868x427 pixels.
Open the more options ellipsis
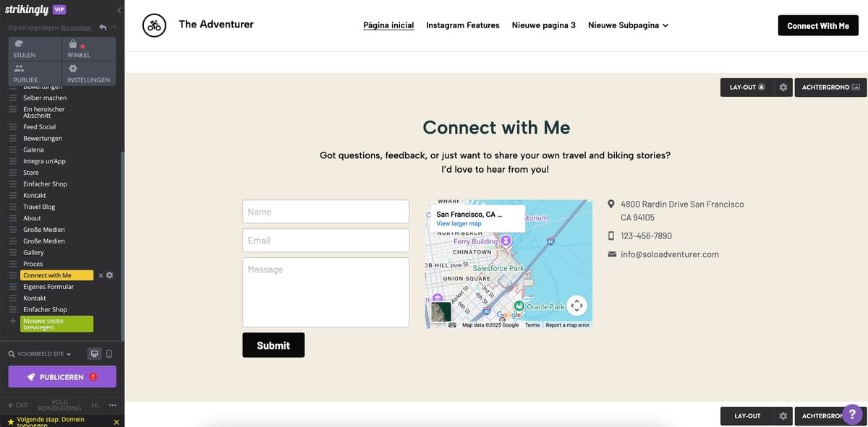click(112, 405)
